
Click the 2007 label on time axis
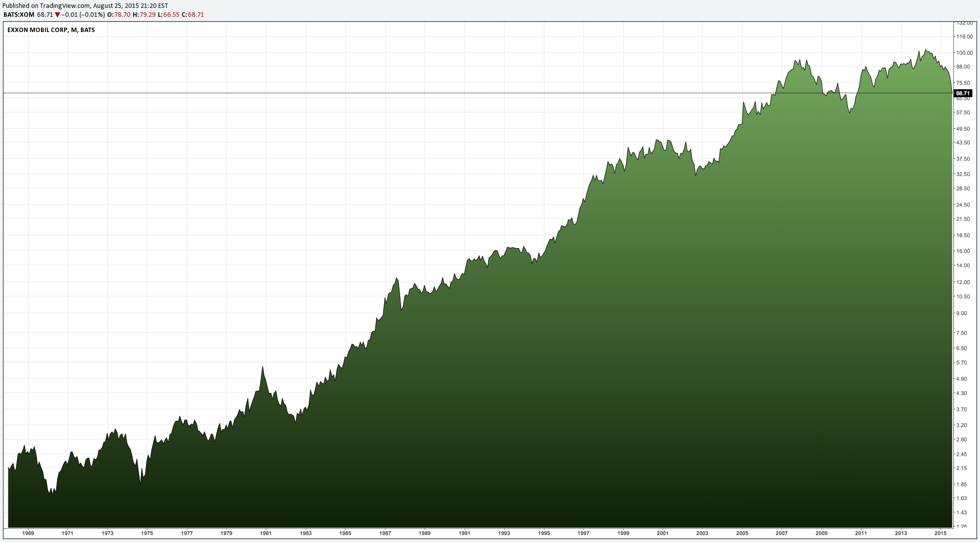[782, 533]
